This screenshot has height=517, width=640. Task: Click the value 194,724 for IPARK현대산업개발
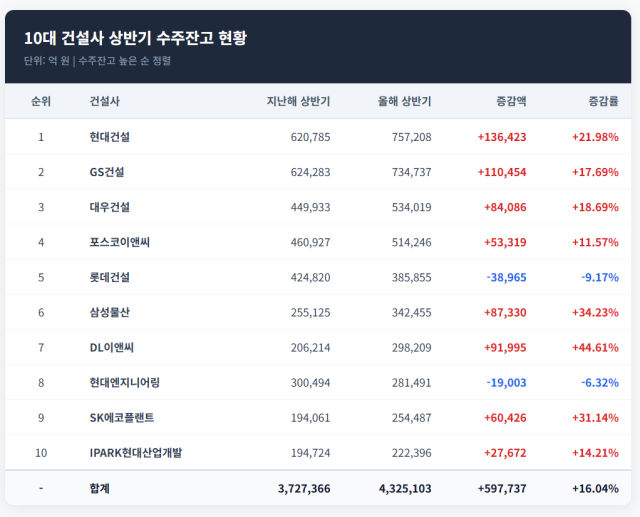click(x=310, y=453)
